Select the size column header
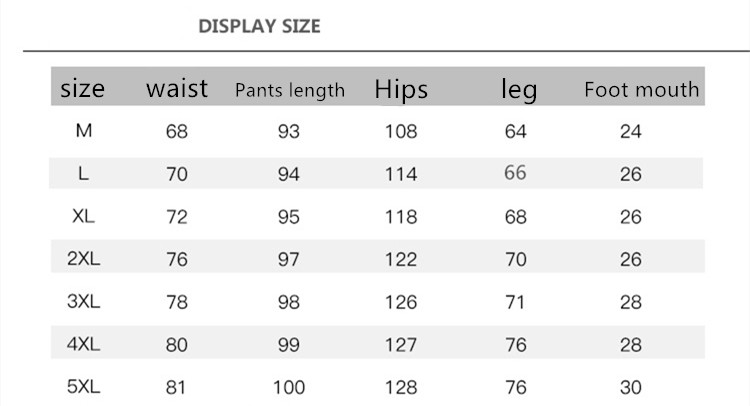Viewport: 750px width, 406px height. click(83, 89)
